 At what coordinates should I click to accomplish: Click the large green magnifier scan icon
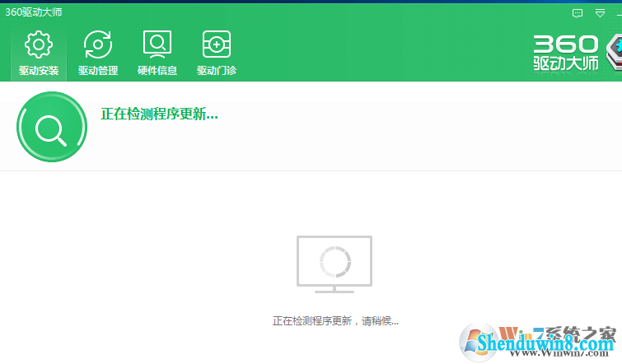point(52,127)
